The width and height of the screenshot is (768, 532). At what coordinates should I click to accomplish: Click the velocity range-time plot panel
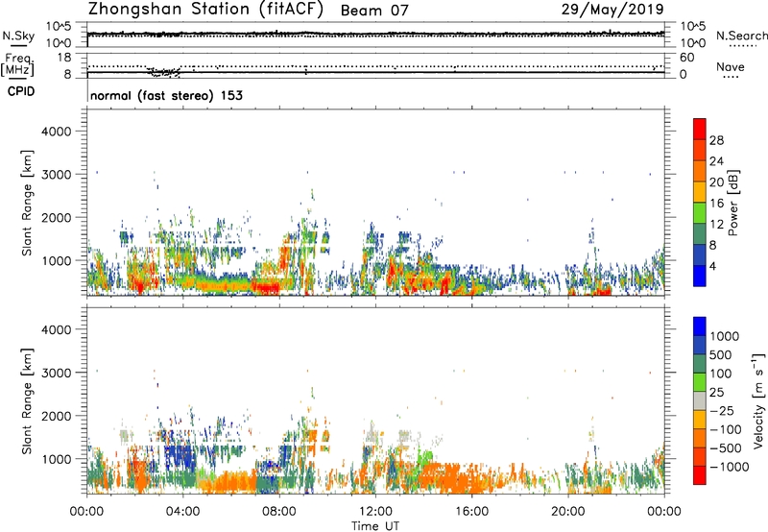pyautogui.click(x=375, y=400)
